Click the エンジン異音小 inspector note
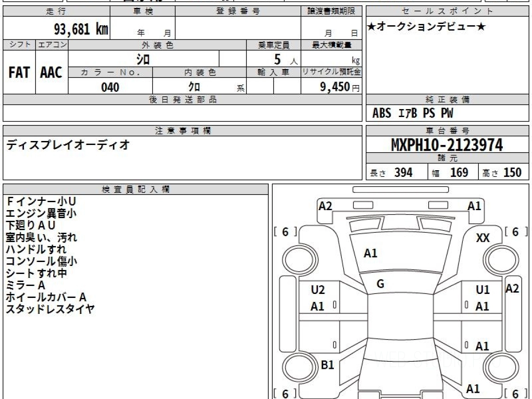This screenshot has width=532, height=399. [41, 214]
